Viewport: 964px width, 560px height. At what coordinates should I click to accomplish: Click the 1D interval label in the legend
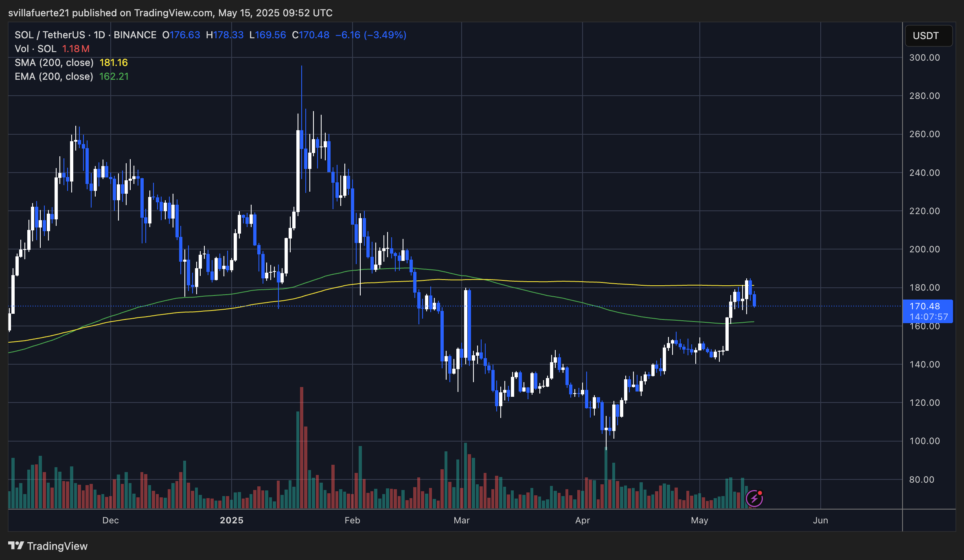point(99,35)
